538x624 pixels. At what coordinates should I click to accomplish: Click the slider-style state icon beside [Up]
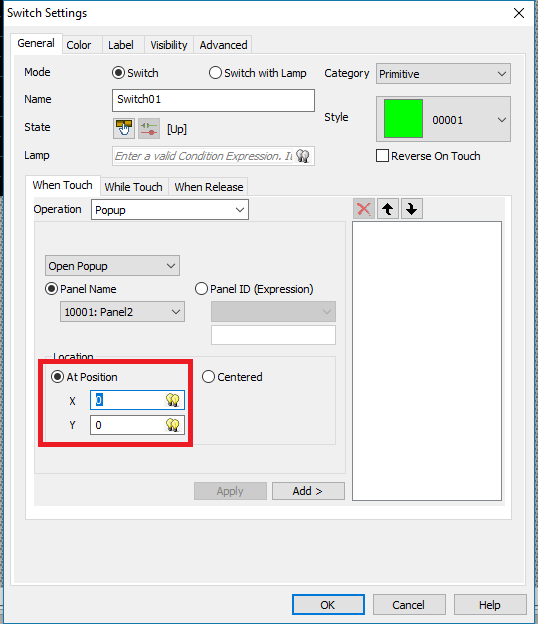149,128
